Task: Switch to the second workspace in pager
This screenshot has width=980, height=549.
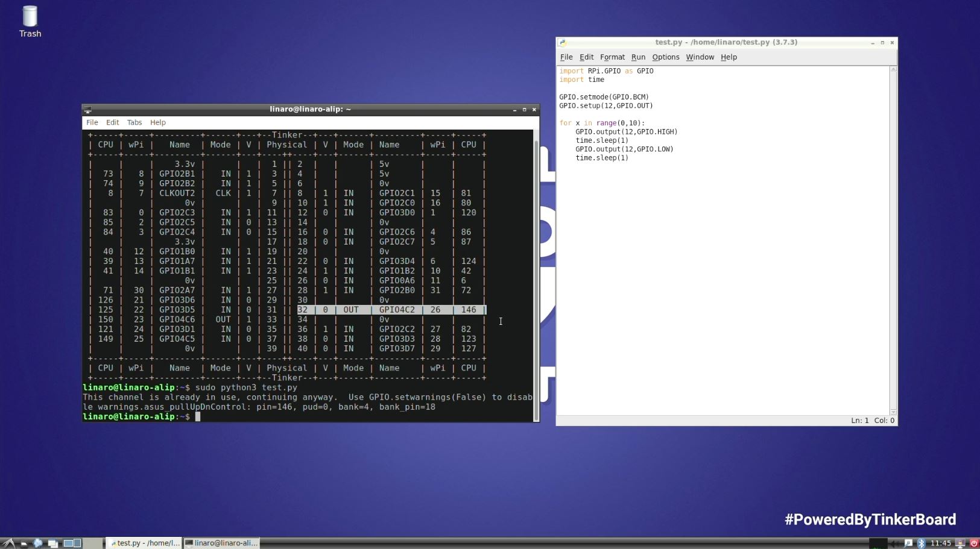Action: point(77,543)
